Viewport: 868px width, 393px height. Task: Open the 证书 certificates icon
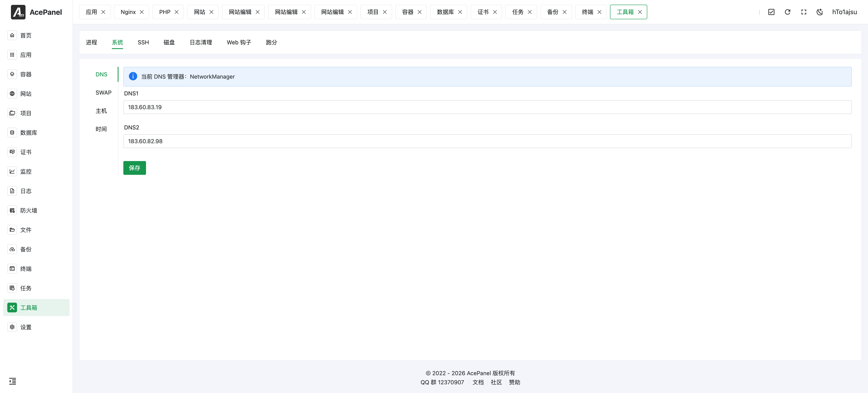point(12,152)
